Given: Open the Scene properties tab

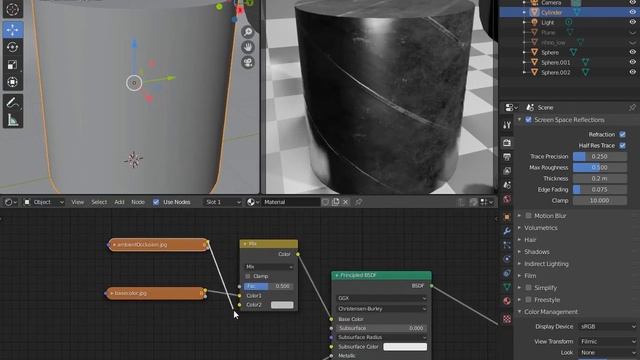Looking at the screenshot, I should pos(507,185).
